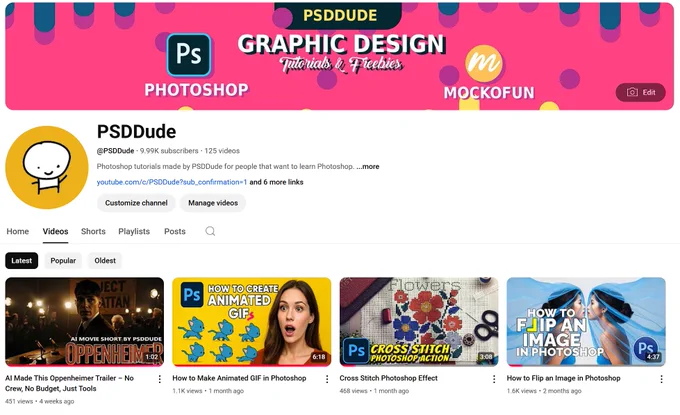Open the Shorts tab
This screenshot has width=680, height=415.
[x=93, y=231]
